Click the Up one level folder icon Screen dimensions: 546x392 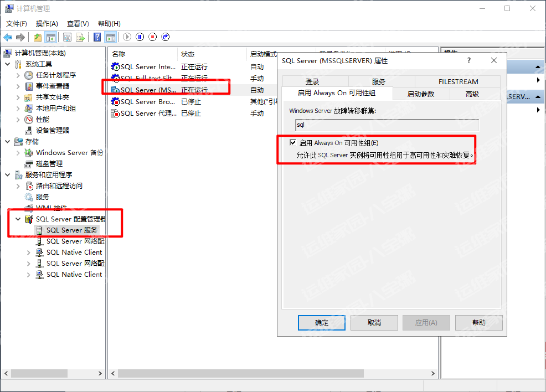[x=38, y=37]
